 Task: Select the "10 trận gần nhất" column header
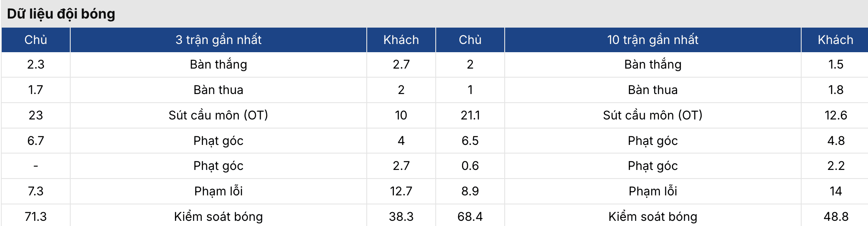point(653,40)
